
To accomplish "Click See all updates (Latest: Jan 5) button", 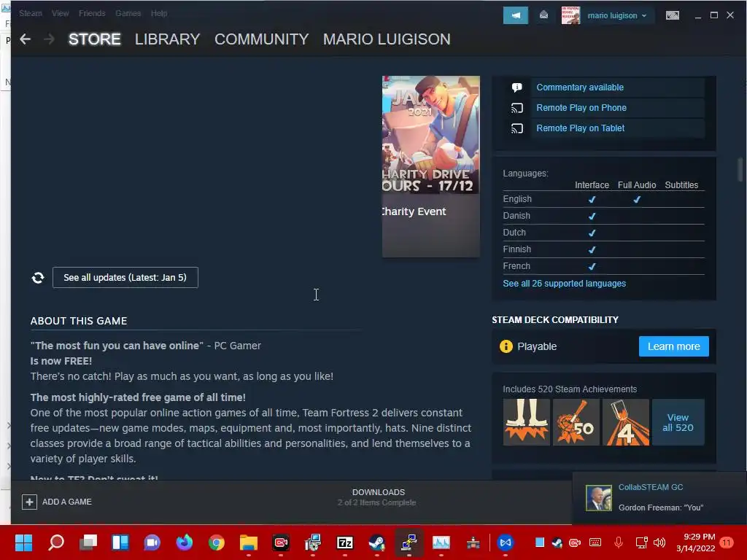I will pyautogui.click(x=125, y=278).
